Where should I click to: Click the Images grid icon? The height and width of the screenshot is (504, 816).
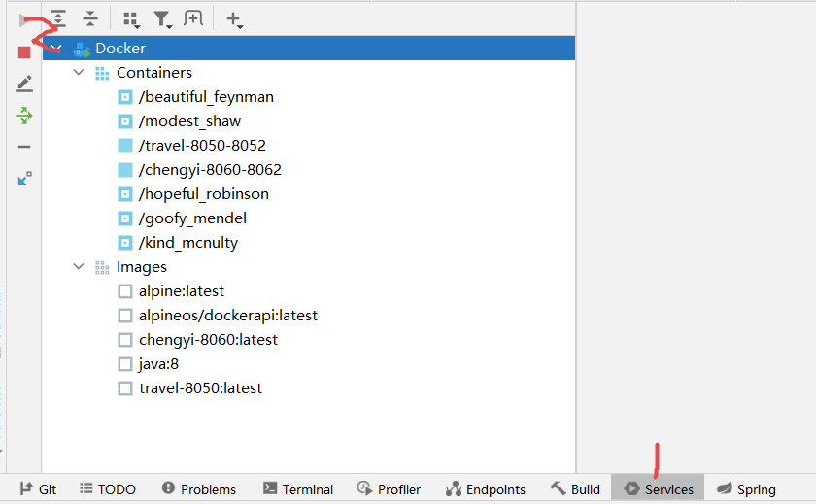[x=102, y=267]
